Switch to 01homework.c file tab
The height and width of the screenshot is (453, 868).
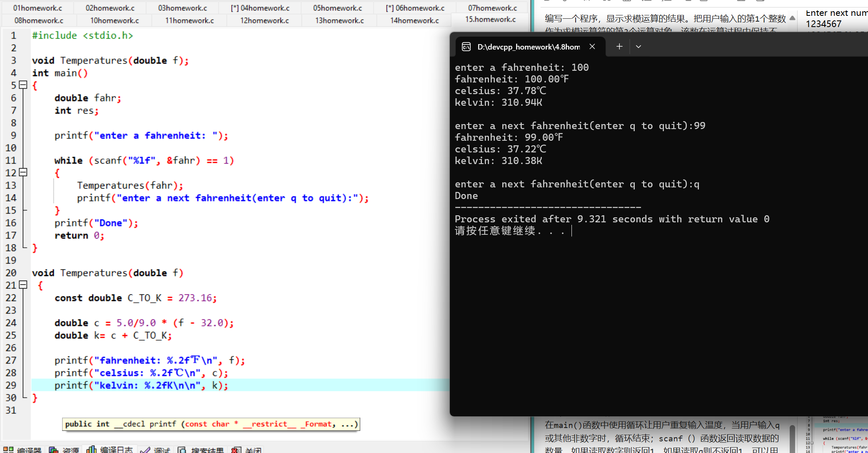(x=37, y=8)
